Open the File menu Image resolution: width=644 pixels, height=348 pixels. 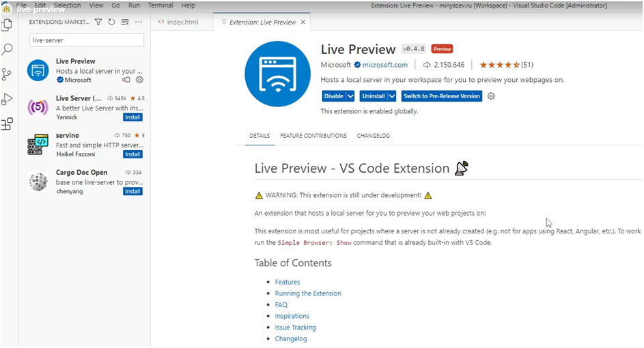(x=21, y=5)
